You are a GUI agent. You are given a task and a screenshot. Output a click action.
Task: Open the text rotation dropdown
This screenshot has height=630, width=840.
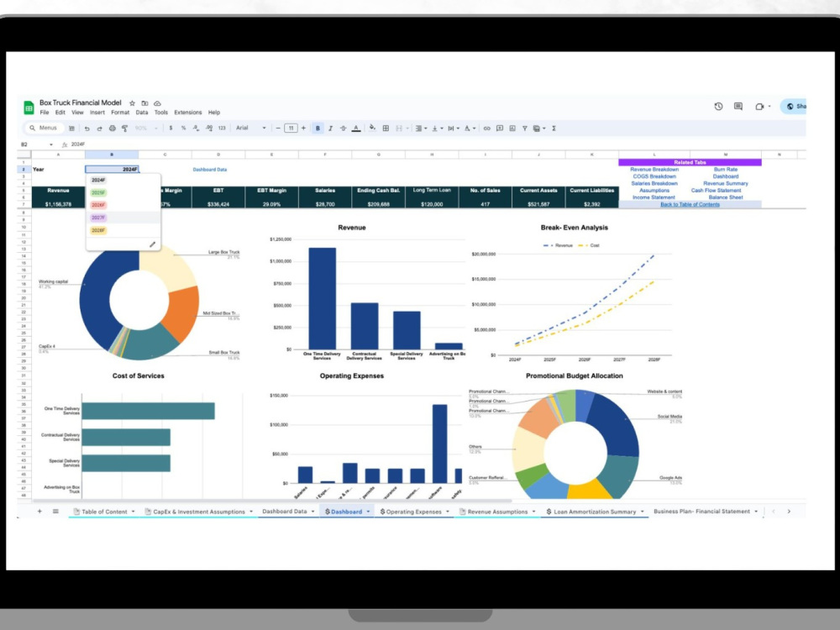click(469, 129)
